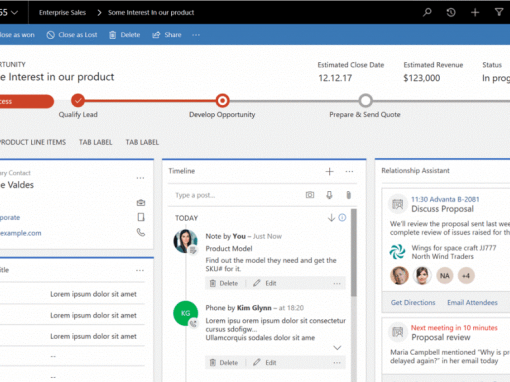The image size is (510, 382).
Task: Open the contact email example.com link
Action: click(21, 233)
